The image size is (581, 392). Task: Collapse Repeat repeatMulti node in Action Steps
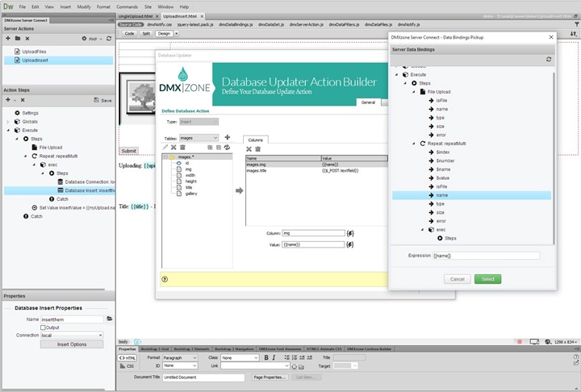click(x=26, y=156)
